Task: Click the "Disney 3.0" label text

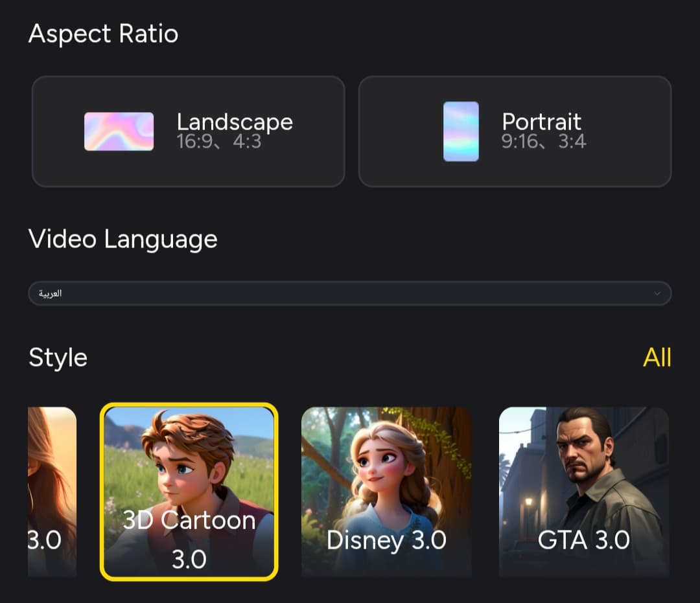Action: [386, 540]
